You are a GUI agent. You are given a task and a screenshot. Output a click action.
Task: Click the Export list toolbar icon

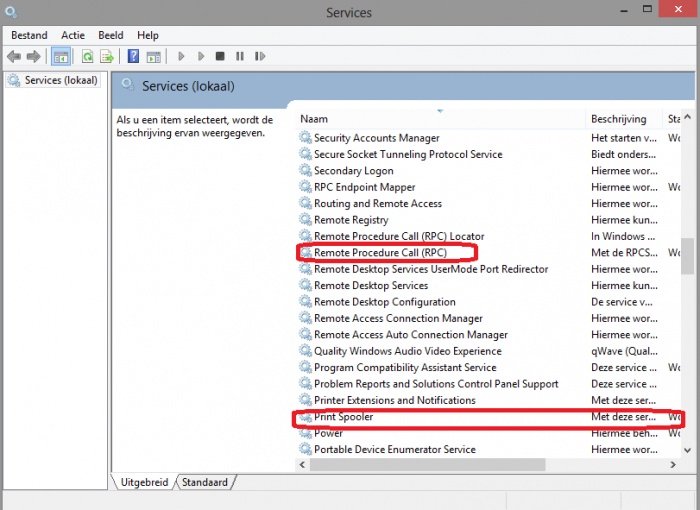tap(107, 57)
